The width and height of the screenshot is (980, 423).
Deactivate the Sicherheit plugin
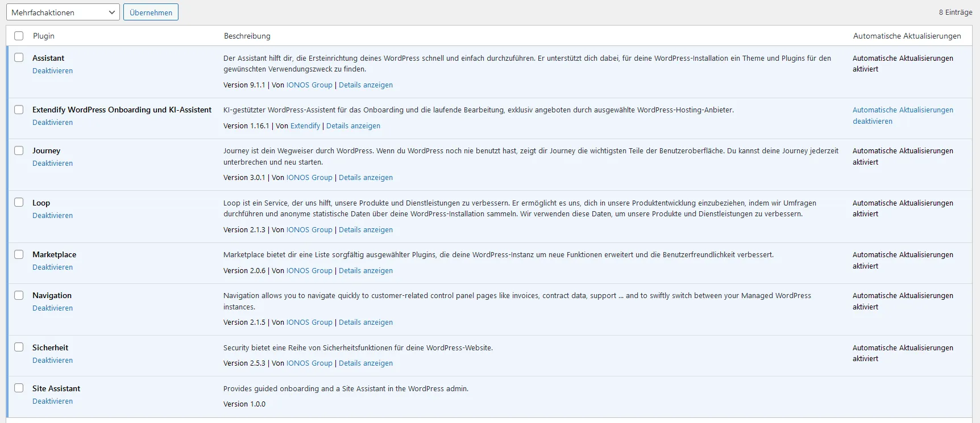tap(52, 361)
